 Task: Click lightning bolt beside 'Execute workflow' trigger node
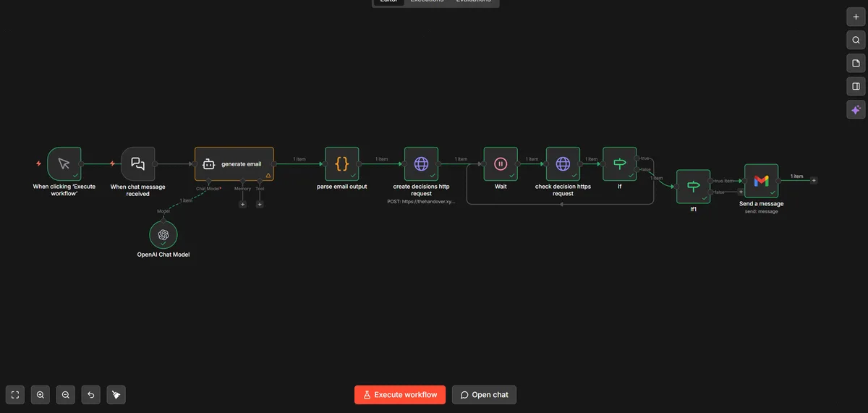pyautogui.click(x=39, y=163)
